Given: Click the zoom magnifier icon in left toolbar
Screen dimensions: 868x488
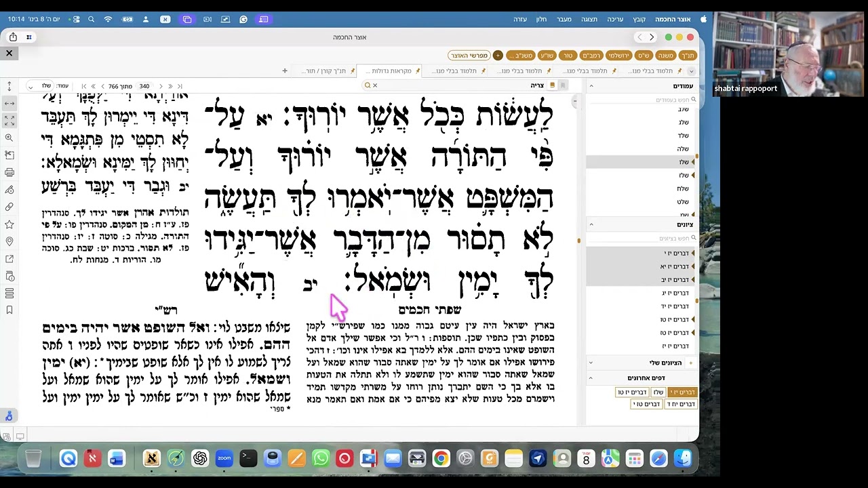Looking at the screenshot, I should pyautogui.click(x=9, y=138).
